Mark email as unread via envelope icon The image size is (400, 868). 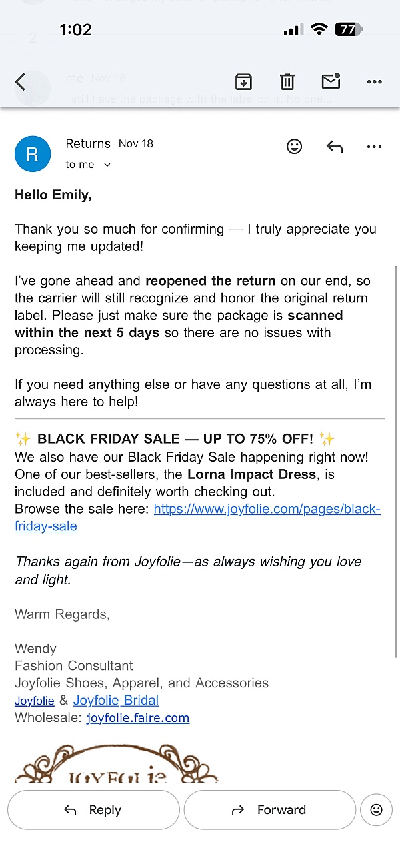coord(331,81)
